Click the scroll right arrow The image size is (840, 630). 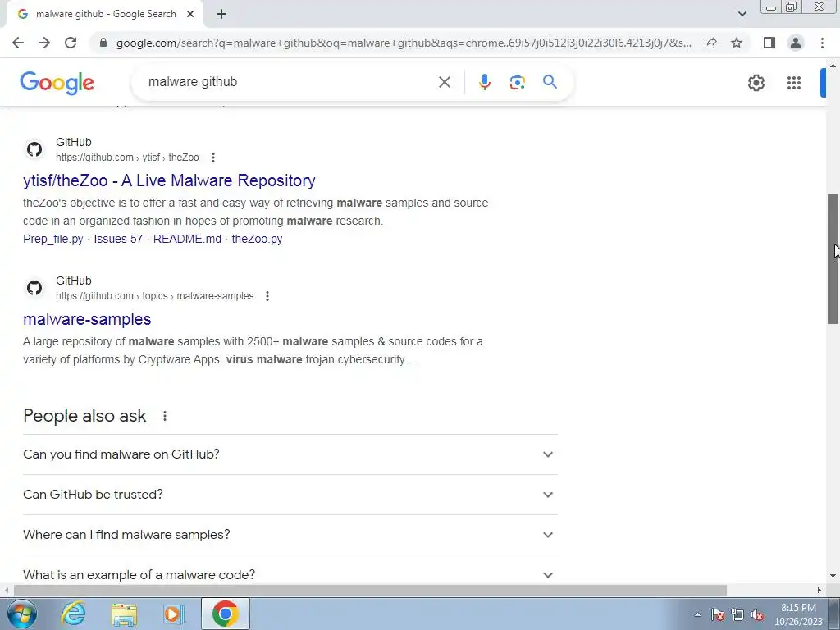coord(819,590)
